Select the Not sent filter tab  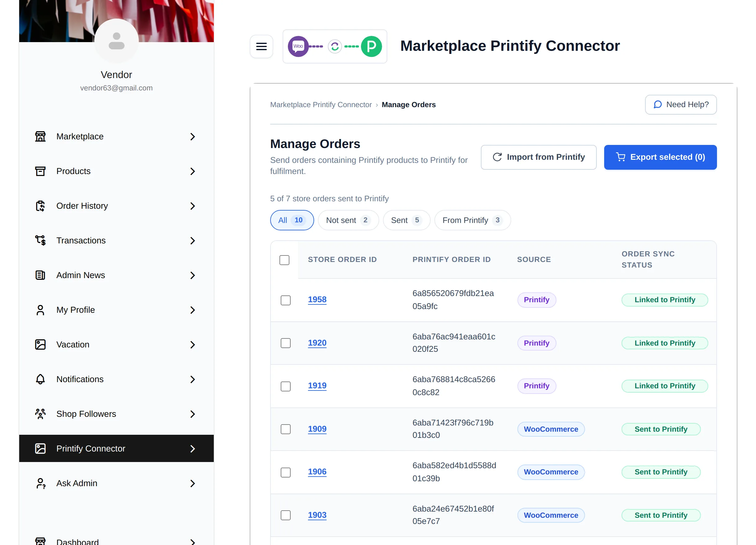click(x=348, y=220)
